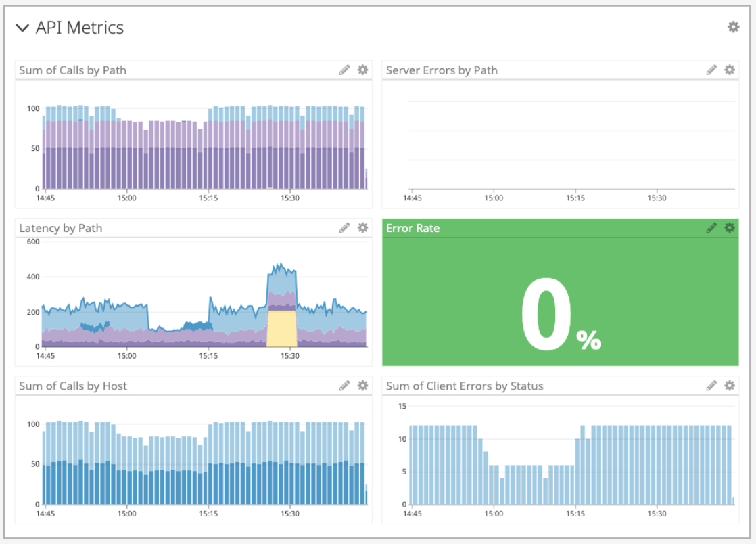Collapse the API Metrics section chevron
This screenshot has height=544, width=756.
[22, 28]
